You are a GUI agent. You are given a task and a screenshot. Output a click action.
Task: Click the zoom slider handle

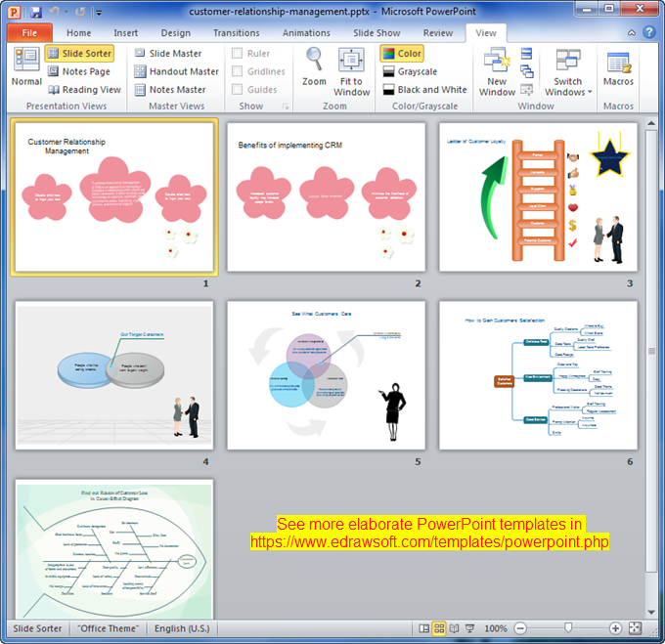coord(568,628)
